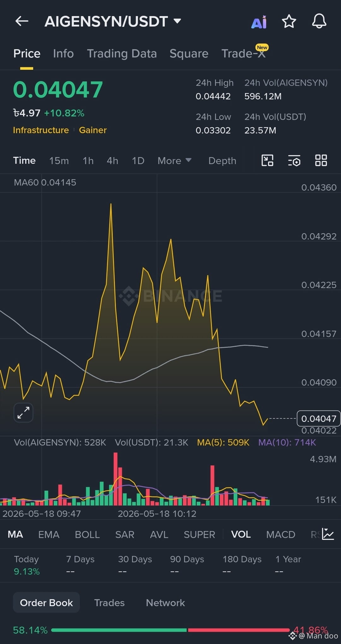The width and height of the screenshot is (341, 644).
Task: Toggle the AVL indicator
Action: 159,534
